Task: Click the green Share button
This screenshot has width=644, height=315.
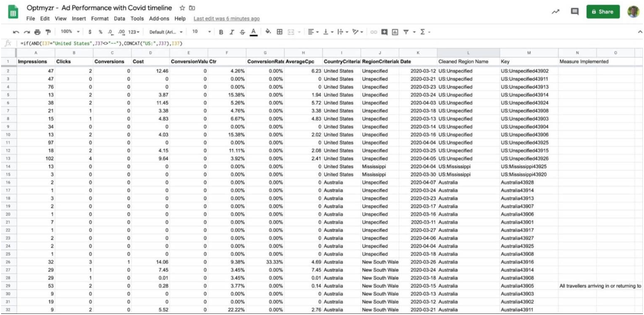Action: point(603,11)
